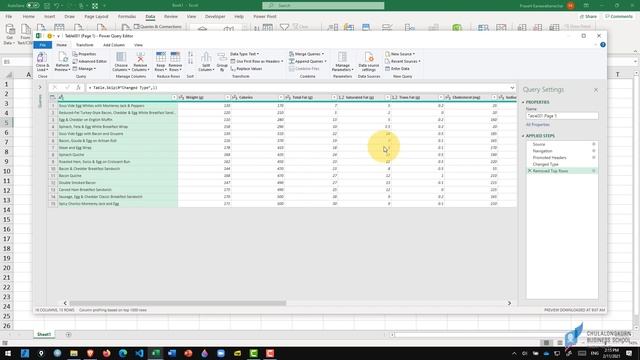Open the Recent Sources dropdown
Viewport: 640px width, 360px height.
tap(402, 61)
